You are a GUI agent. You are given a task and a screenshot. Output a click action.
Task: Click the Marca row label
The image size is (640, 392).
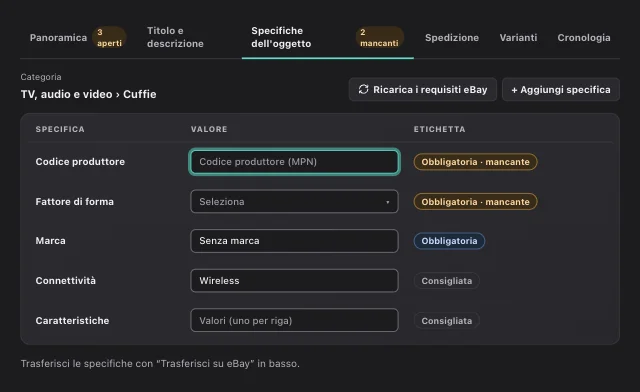tap(50, 241)
